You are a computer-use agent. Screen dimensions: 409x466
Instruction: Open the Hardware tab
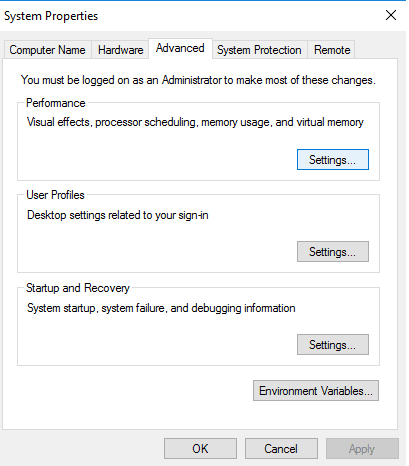pos(120,50)
